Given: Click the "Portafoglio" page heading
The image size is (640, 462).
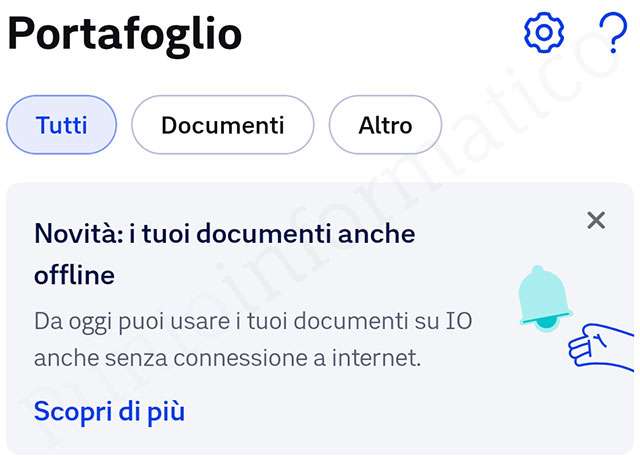Looking at the screenshot, I should click(125, 34).
